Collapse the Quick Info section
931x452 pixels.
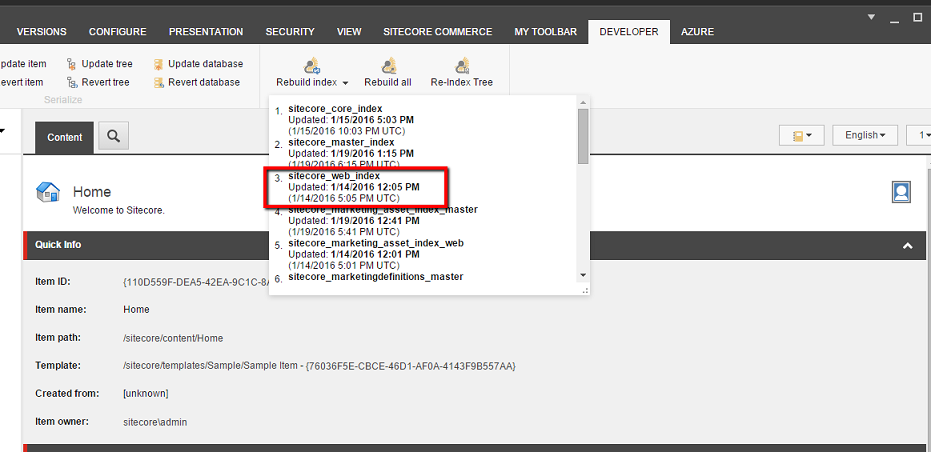point(907,245)
